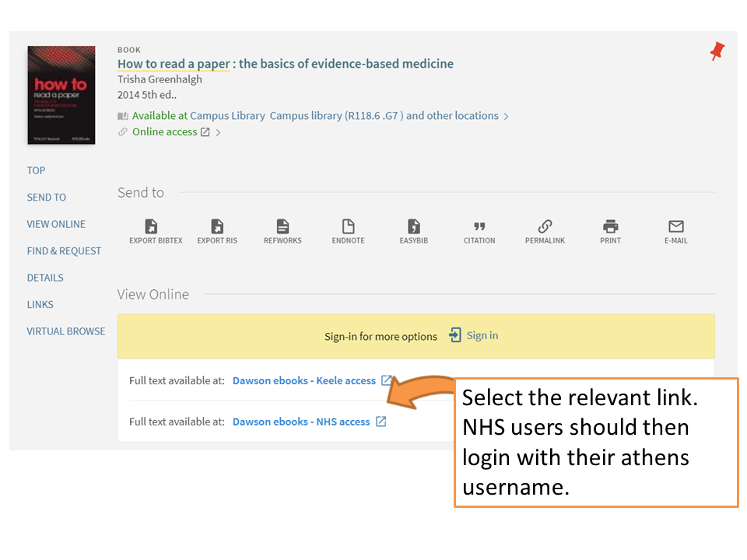Viewport: 747px width, 560px height.
Task: Switch to the VIRTUAL BROWSE section
Action: (65, 331)
